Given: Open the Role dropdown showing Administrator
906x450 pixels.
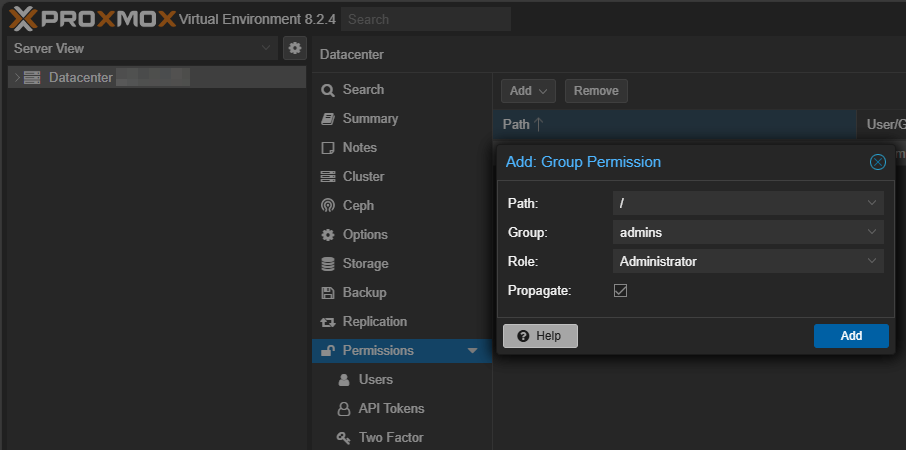Looking at the screenshot, I should pos(748,261).
